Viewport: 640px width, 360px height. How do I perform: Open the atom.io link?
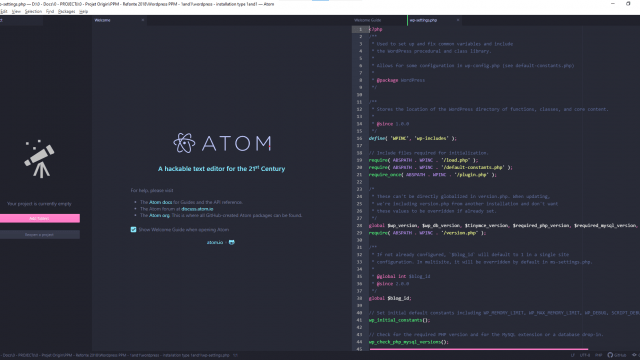pyautogui.click(x=215, y=242)
